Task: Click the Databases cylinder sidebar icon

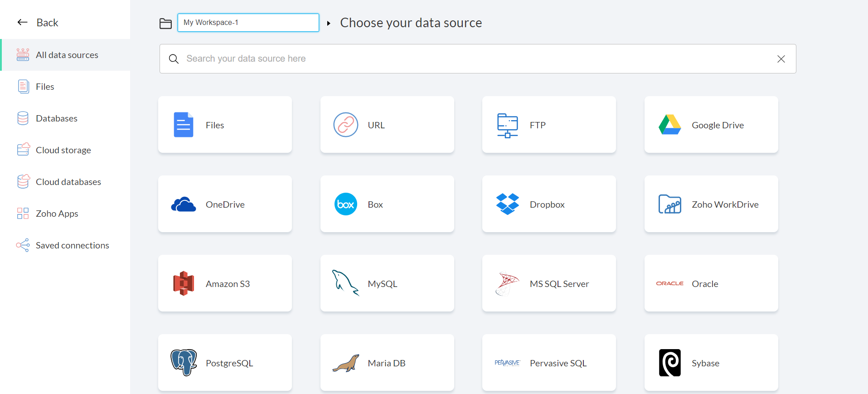Action: point(23,118)
